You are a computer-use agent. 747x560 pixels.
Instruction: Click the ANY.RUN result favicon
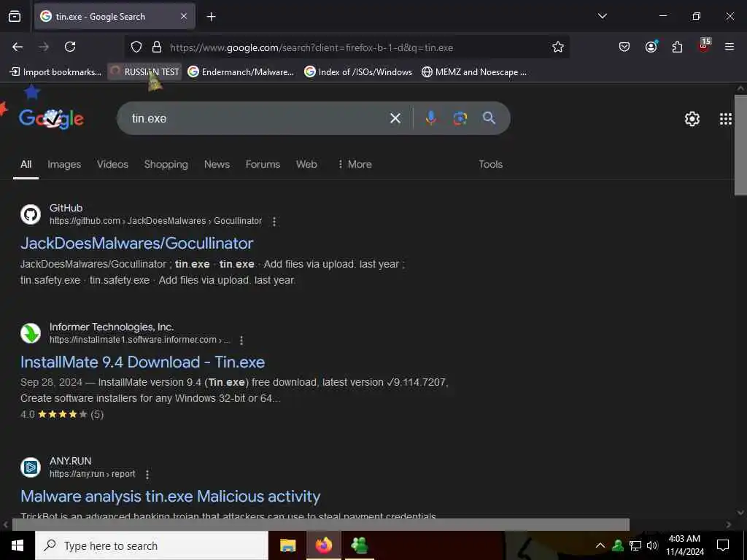[x=31, y=467]
